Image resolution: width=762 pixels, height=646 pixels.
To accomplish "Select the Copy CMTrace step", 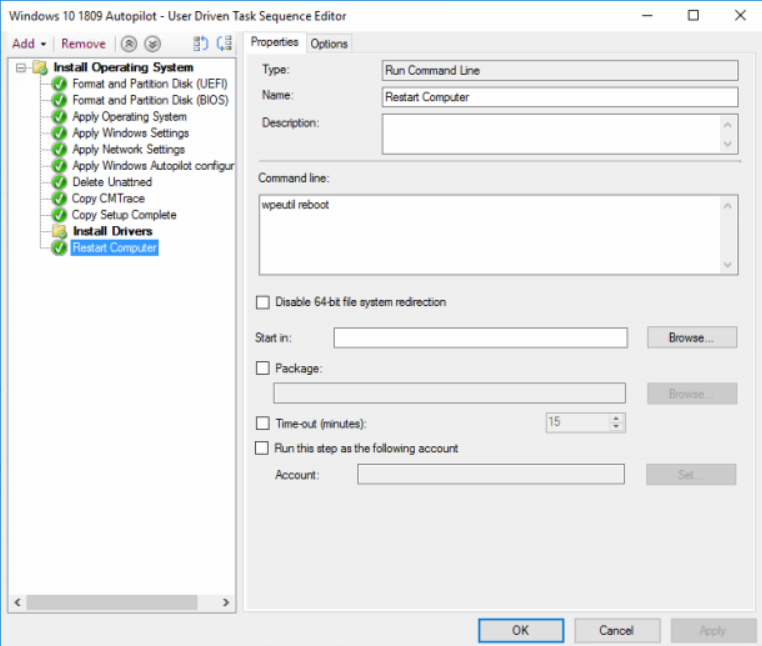I will coord(108,198).
